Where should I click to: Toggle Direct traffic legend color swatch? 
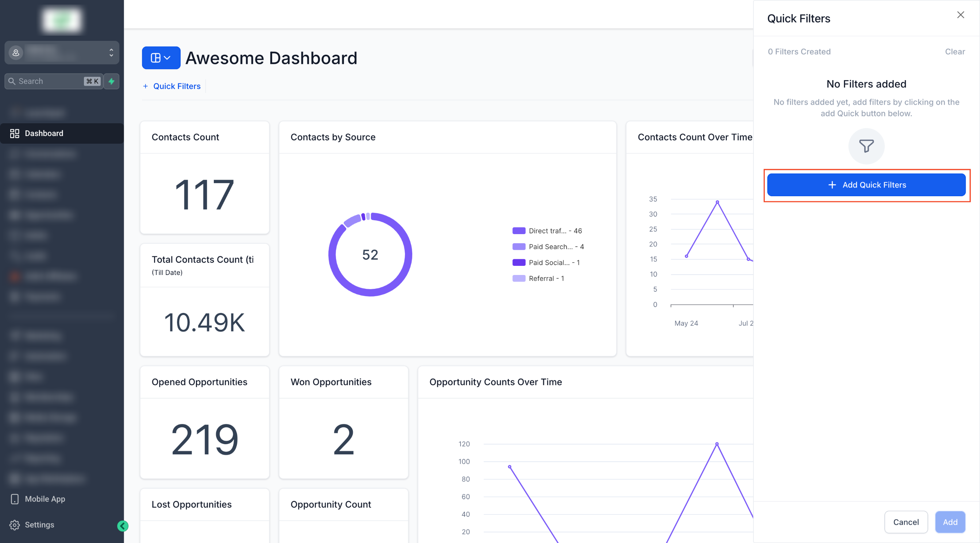pos(518,231)
